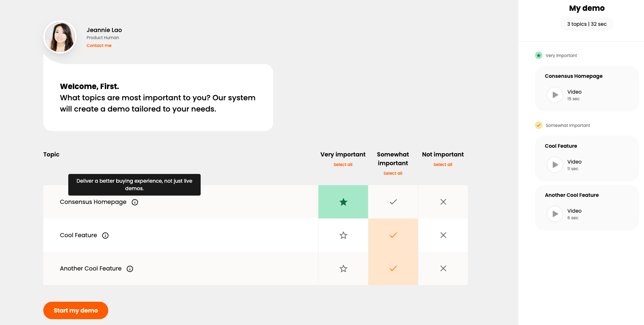Click the Start my demo button
Image resolution: width=644 pixels, height=325 pixels.
click(76, 310)
